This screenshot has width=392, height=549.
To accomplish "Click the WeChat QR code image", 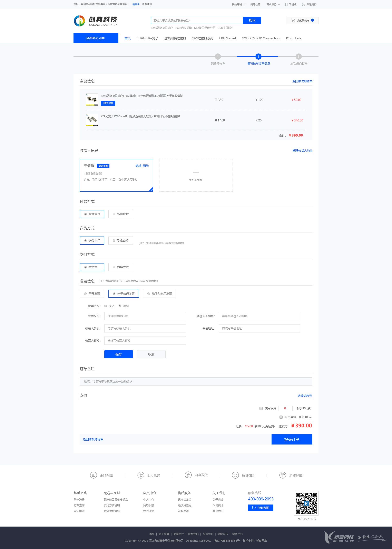I will click(x=306, y=503).
